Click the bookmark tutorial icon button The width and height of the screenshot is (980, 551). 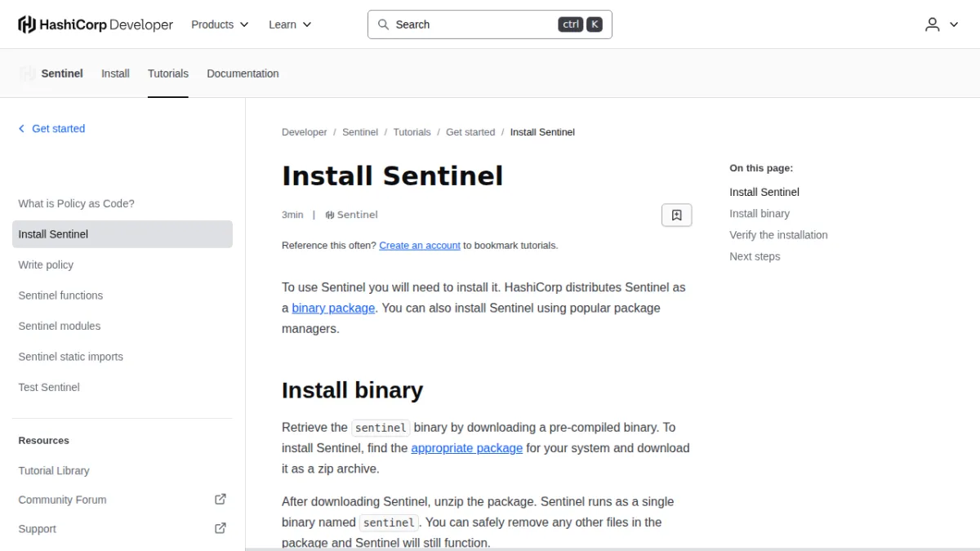[676, 215]
